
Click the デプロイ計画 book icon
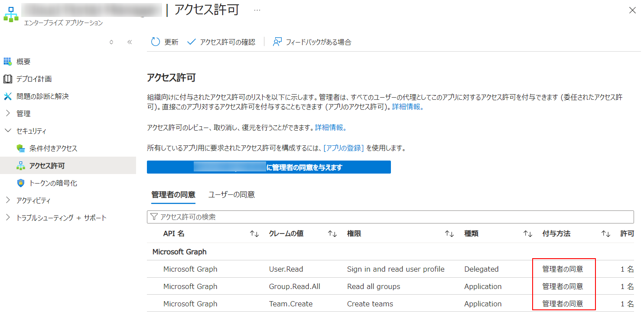7,79
